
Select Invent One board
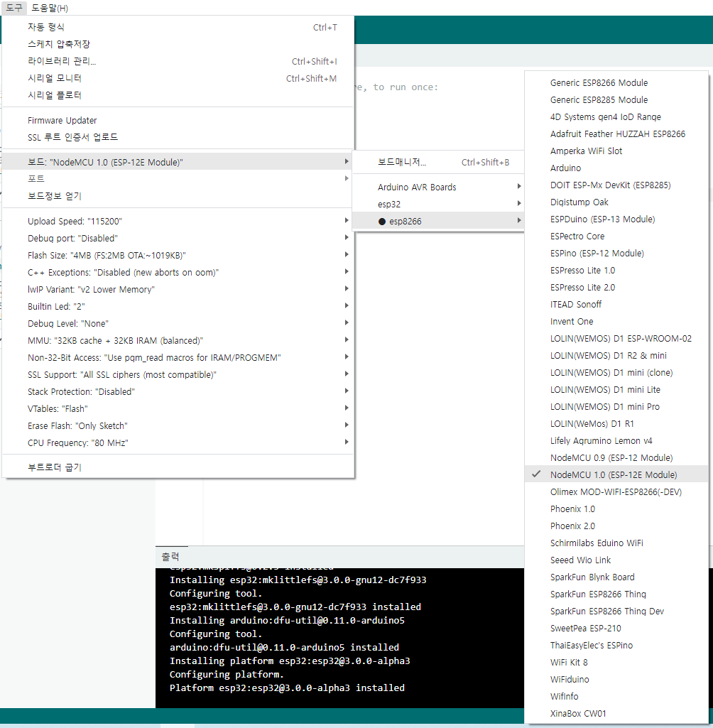tap(616, 321)
